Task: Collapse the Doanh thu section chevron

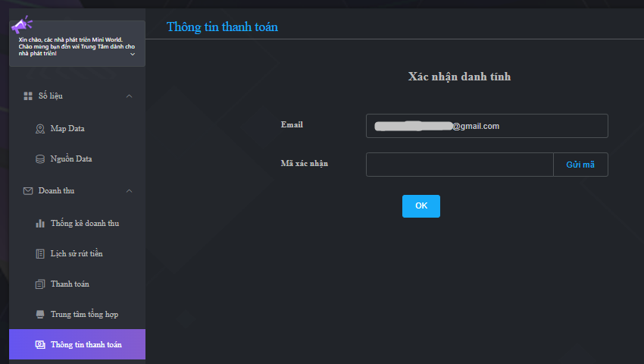Action: pos(129,191)
